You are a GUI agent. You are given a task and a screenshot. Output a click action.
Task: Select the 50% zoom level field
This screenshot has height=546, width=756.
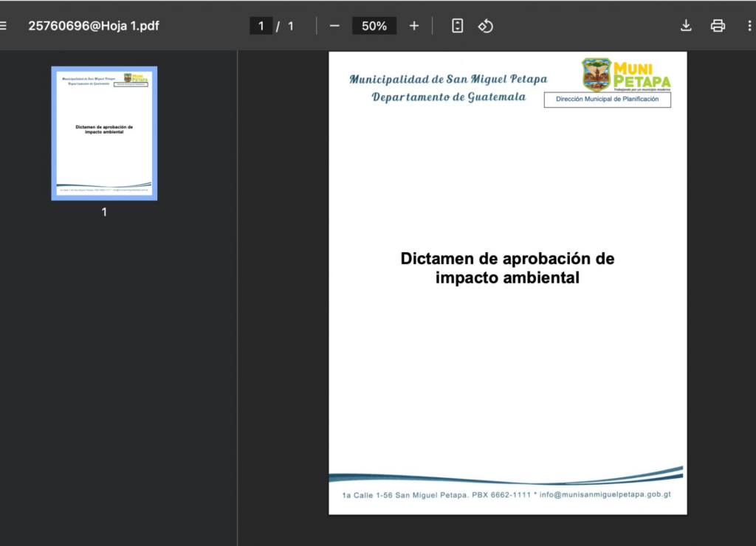[374, 26]
